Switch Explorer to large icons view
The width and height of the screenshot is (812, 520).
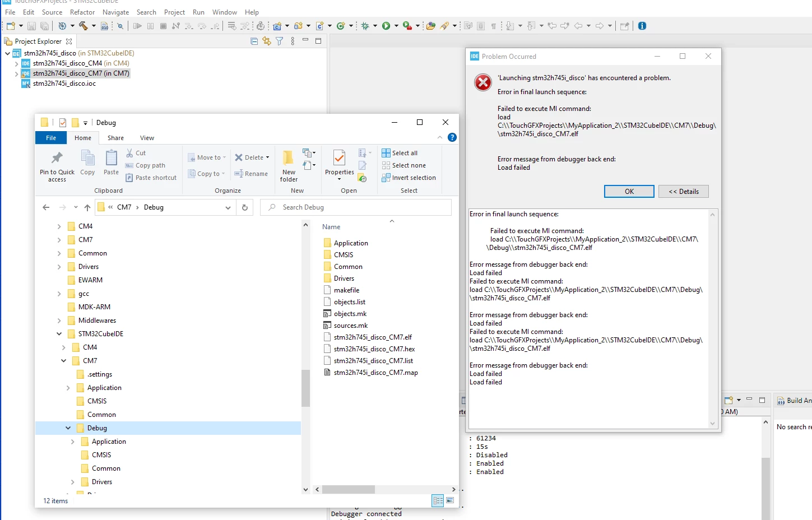click(x=450, y=500)
